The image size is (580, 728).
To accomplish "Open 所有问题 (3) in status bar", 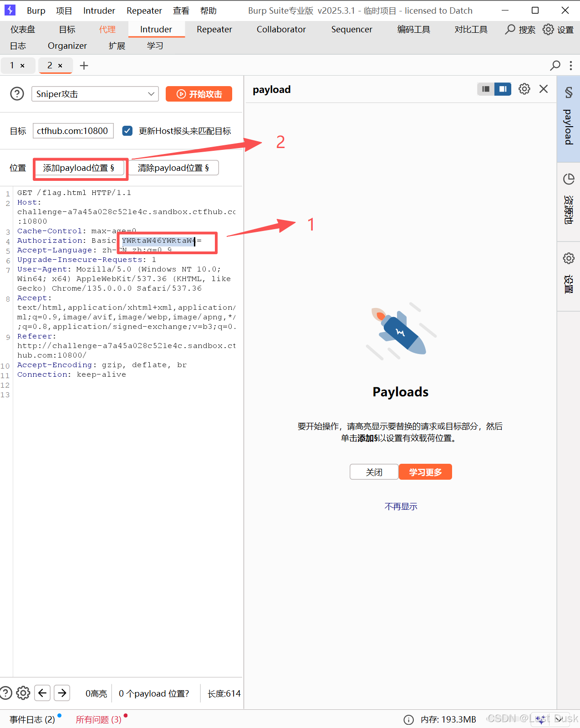I will 99,719.
